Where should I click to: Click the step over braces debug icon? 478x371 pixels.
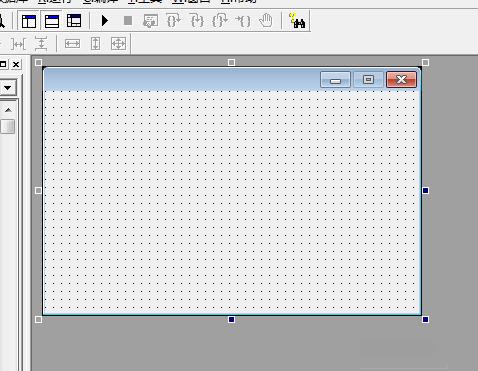[173, 21]
